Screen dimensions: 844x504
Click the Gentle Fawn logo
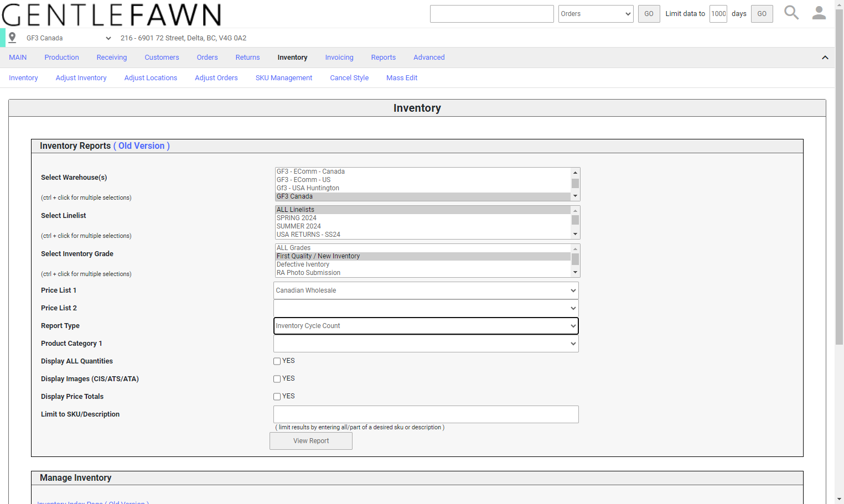(111, 14)
